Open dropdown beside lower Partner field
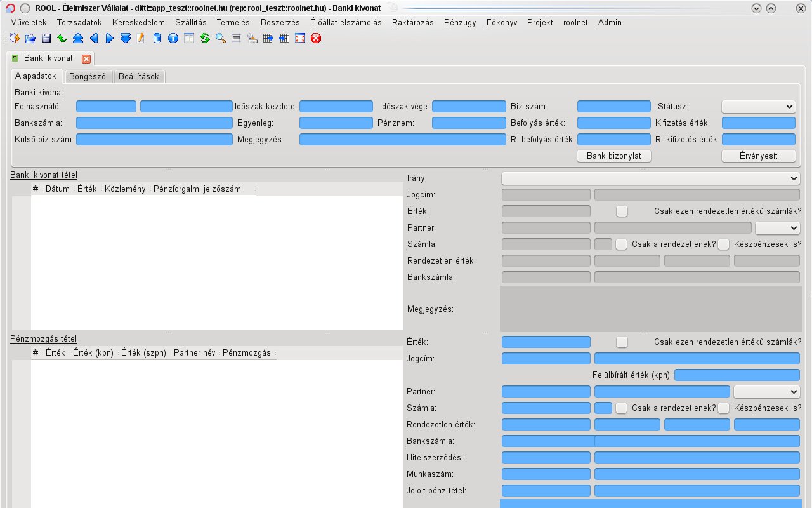Screen dimensions: 812x508 point(766,392)
